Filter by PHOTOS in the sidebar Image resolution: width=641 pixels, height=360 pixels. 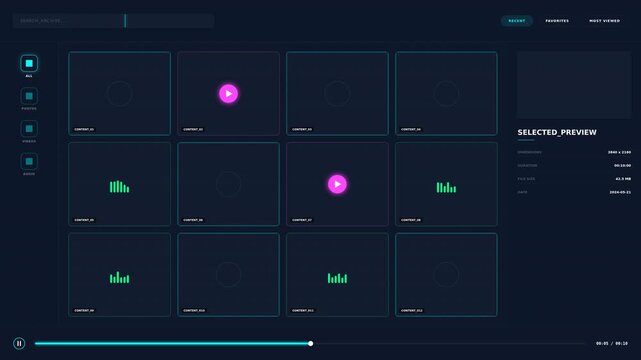(x=29, y=96)
